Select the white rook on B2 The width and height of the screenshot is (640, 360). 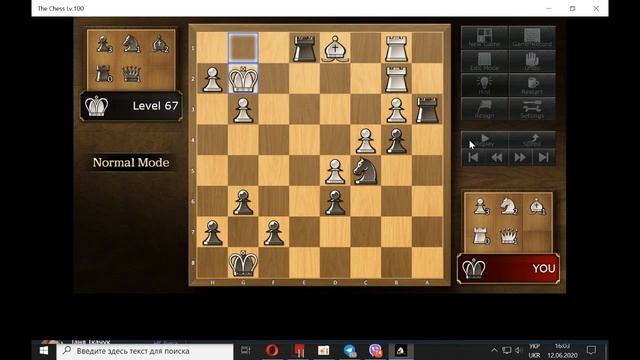396,79
